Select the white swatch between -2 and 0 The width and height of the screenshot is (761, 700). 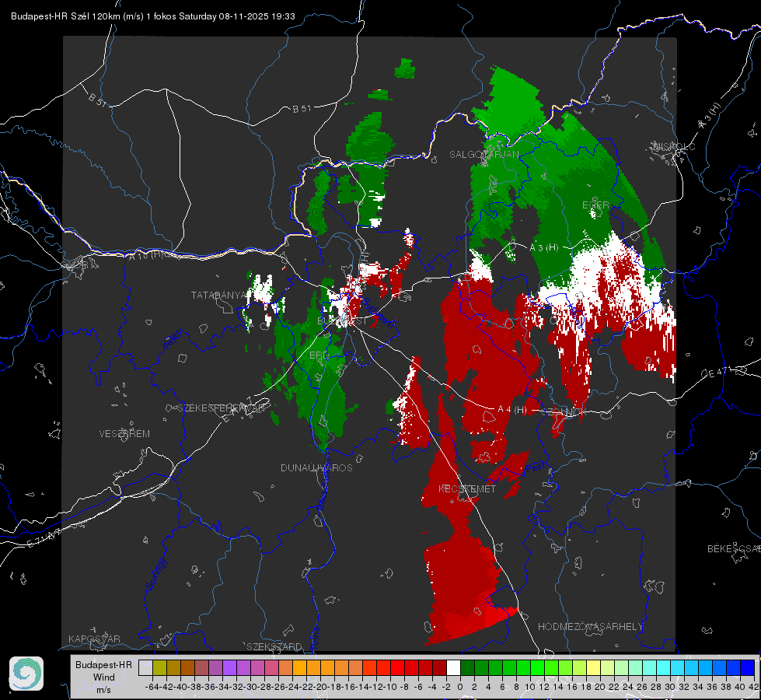click(x=453, y=667)
